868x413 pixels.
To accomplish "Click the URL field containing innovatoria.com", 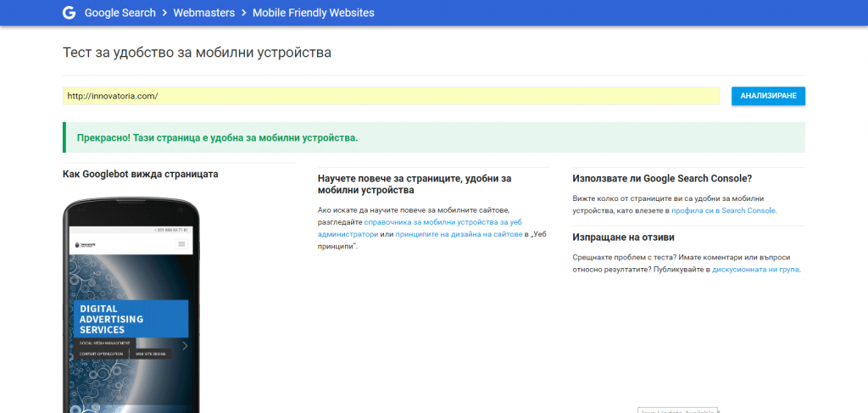I will coord(391,96).
